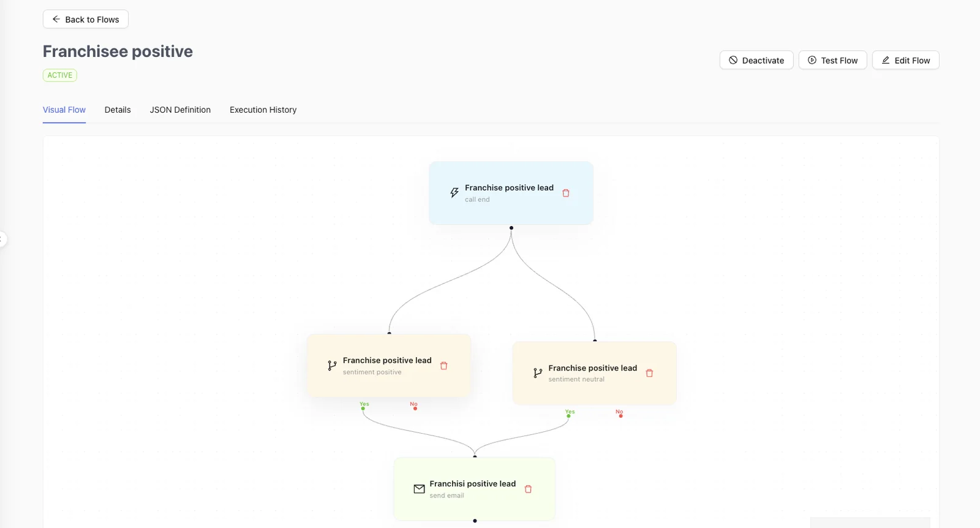Select the 'sentiment positive' label text

(x=372, y=372)
